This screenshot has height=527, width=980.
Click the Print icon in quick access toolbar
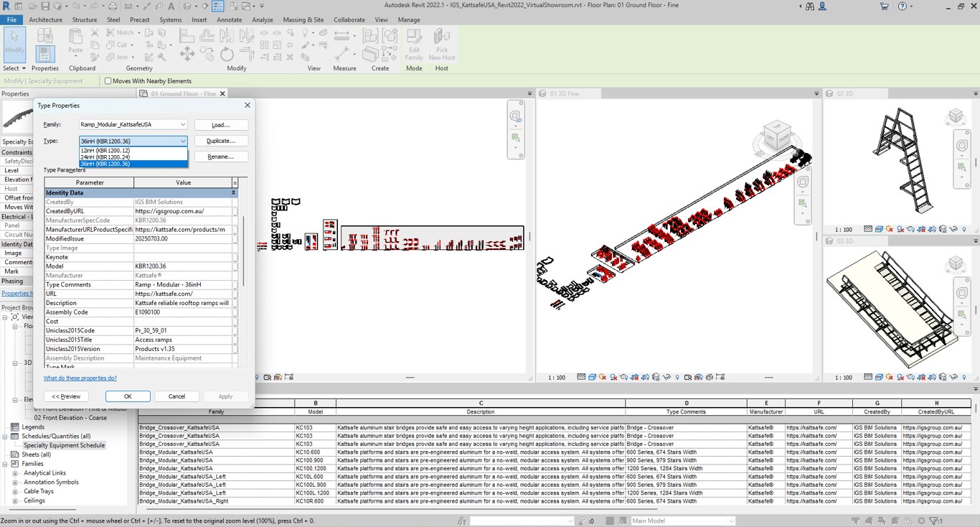point(113,6)
